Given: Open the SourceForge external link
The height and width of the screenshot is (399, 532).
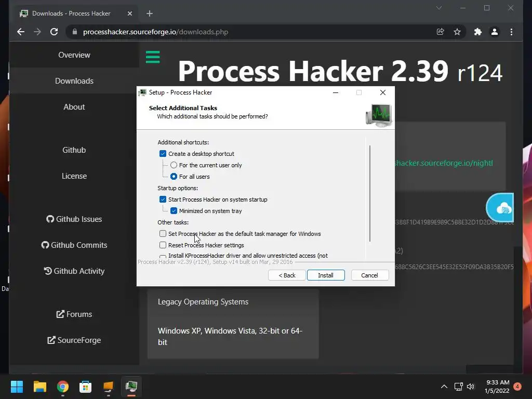Looking at the screenshot, I should pos(74,340).
